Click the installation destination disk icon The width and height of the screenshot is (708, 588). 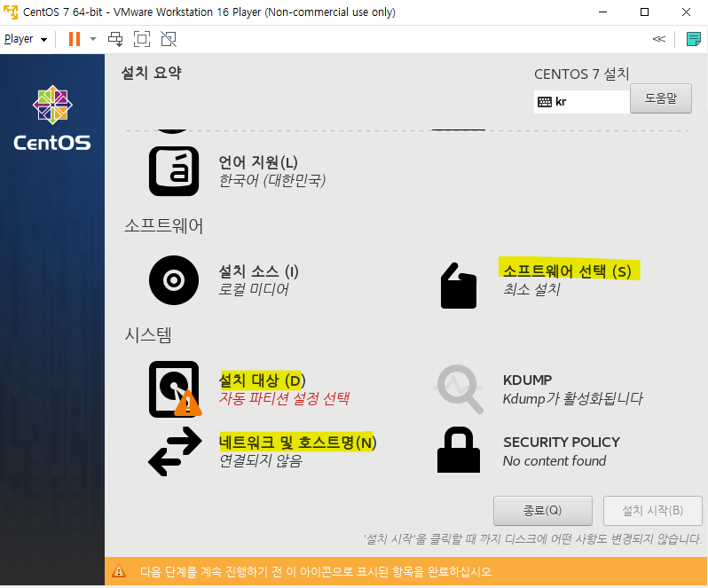175,389
